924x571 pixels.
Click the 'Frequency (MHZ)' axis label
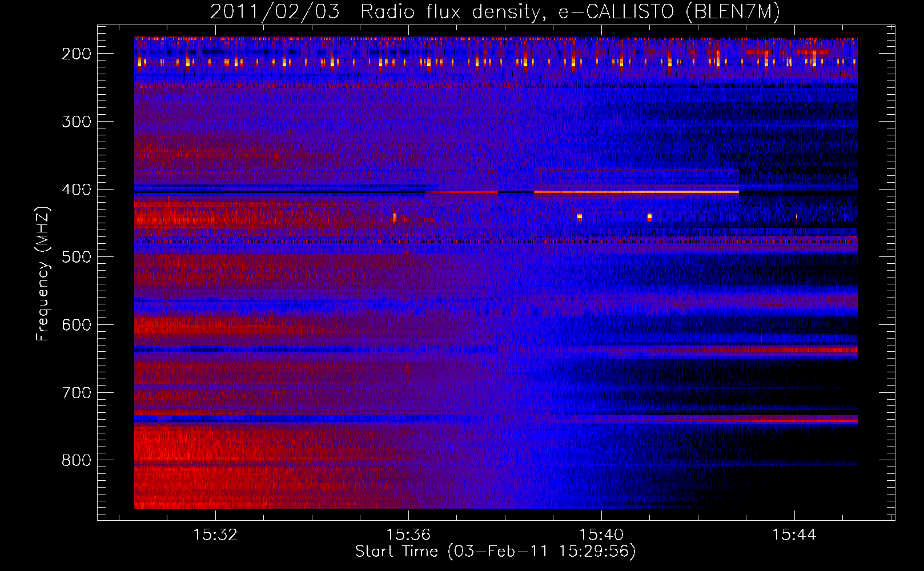pos(43,274)
